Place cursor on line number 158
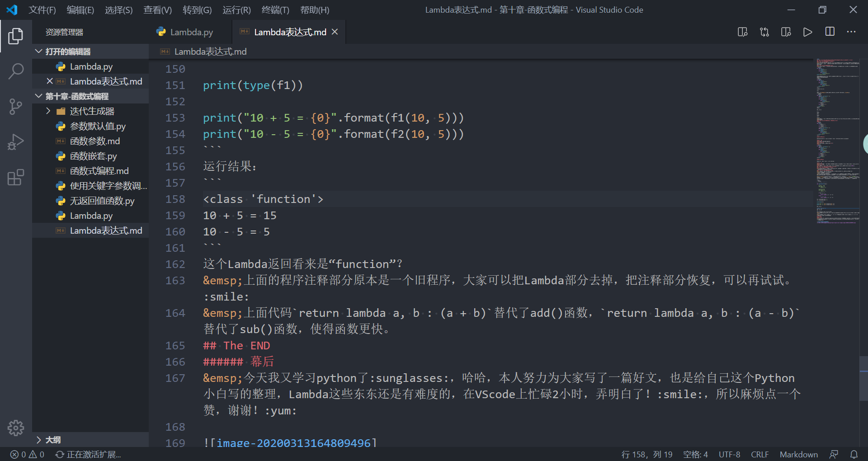Screen dimensions: 868x461 coord(175,199)
